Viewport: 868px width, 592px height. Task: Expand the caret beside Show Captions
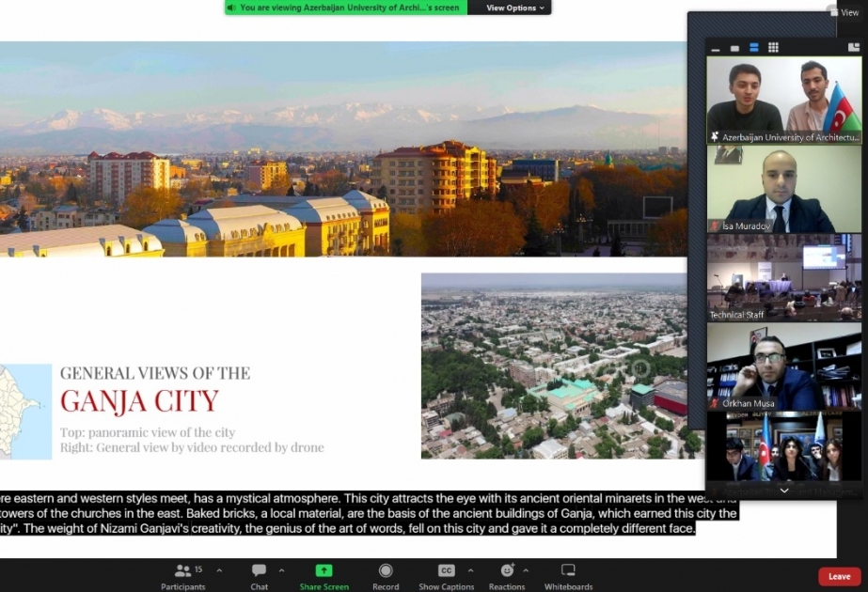coord(470,569)
